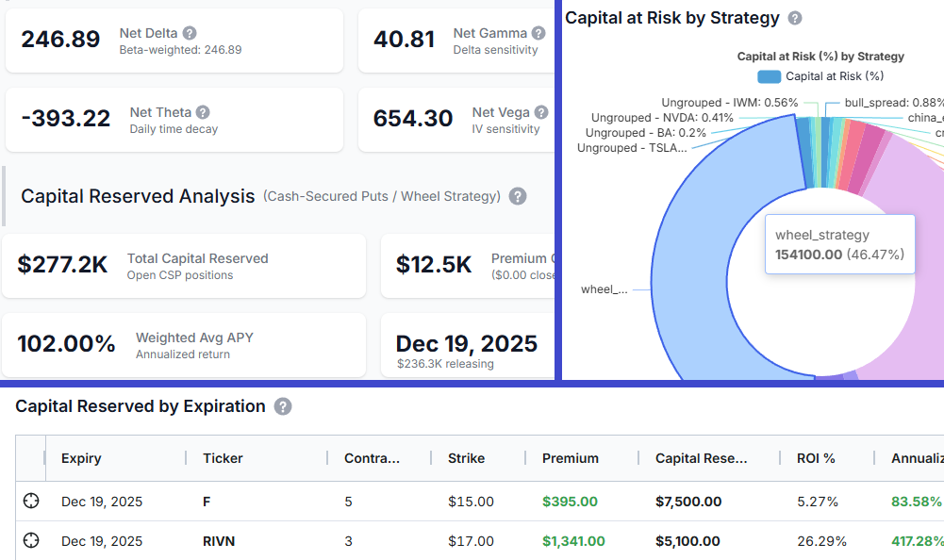Sort by the ROI % column header
The width and height of the screenshot is (944, 560).
click(x=816, y=458)
